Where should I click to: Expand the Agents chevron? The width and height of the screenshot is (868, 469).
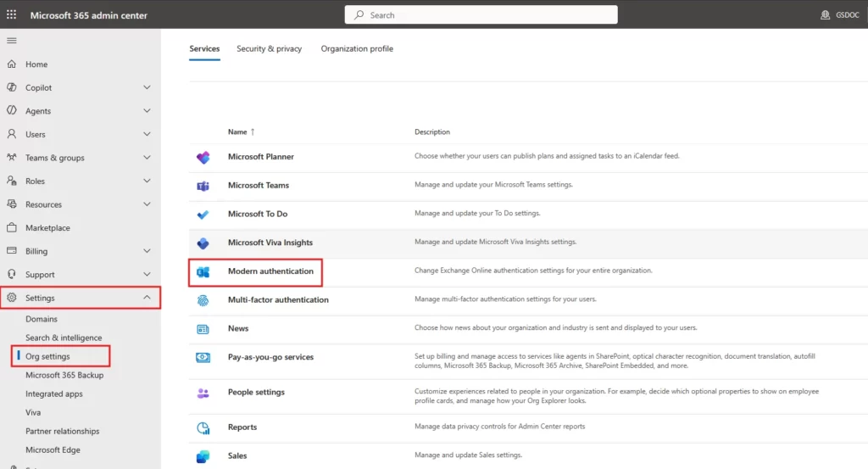(x=147, y=111)
